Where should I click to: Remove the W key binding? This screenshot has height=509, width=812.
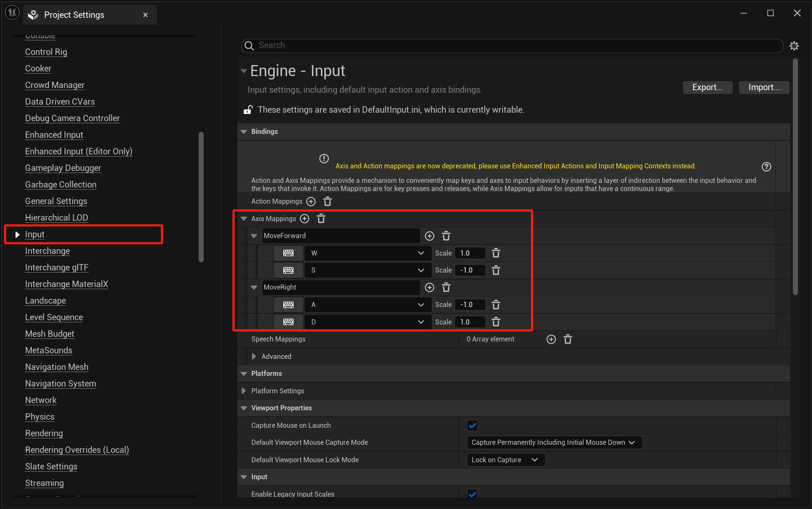click(x=496, y=253)
